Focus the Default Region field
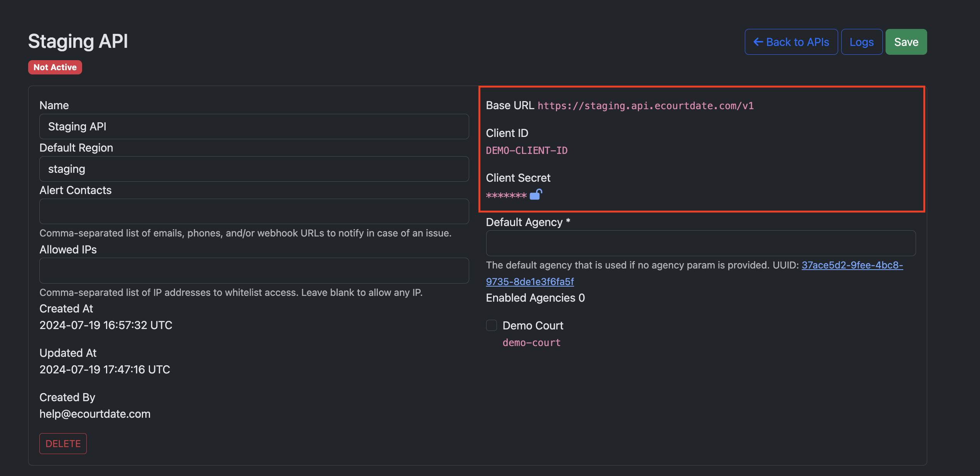980x476 pixels. 254,169
